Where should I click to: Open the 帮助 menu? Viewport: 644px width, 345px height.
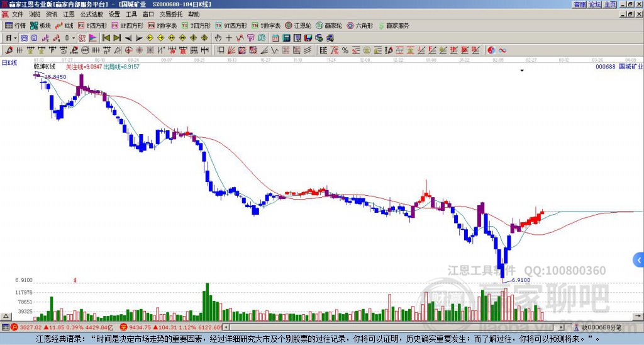coord(194,14)
